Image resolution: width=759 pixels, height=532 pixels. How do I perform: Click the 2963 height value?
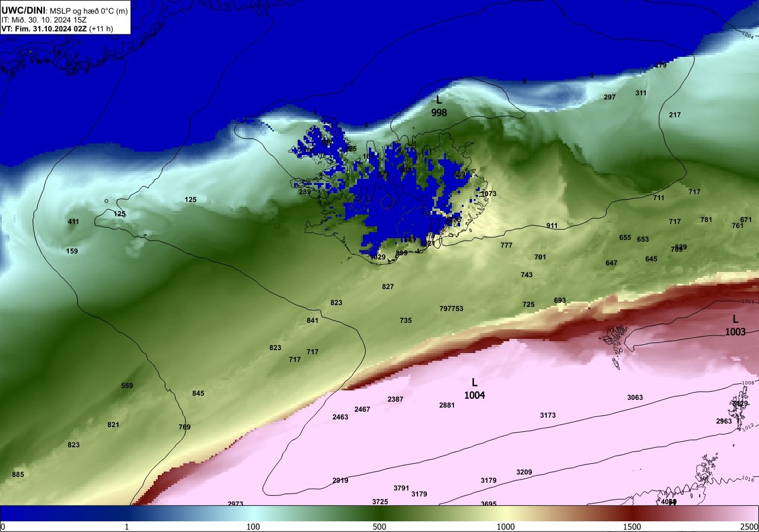coord(724,421)
